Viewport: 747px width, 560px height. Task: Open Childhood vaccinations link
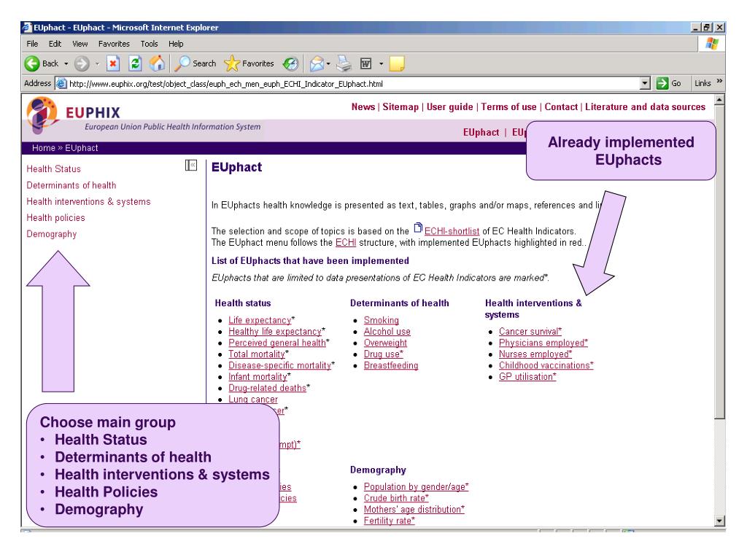546,365
